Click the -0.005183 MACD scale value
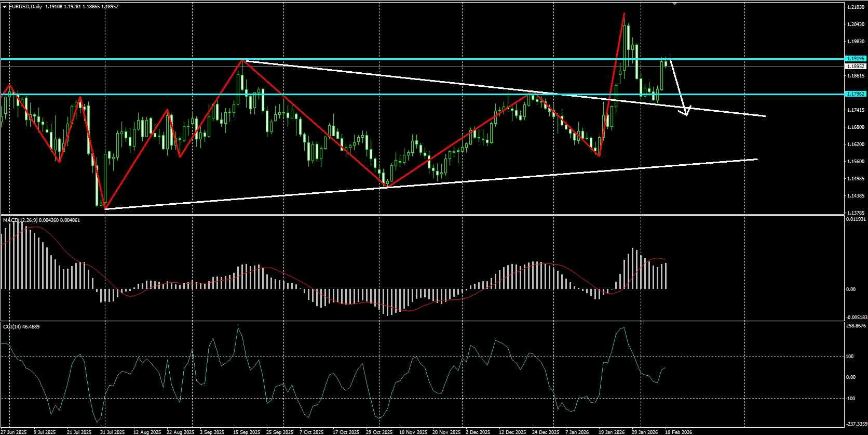 click(x=856, y=318)
